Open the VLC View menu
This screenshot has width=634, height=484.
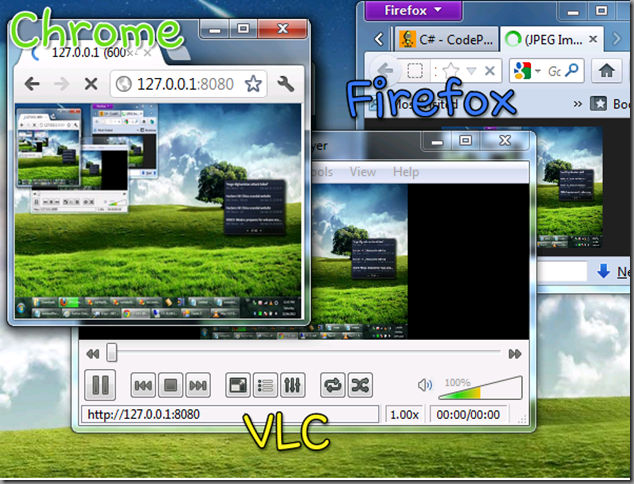363,172
